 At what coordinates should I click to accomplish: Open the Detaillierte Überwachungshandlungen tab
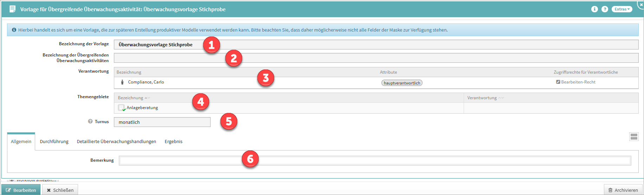(x=116, y=142)
